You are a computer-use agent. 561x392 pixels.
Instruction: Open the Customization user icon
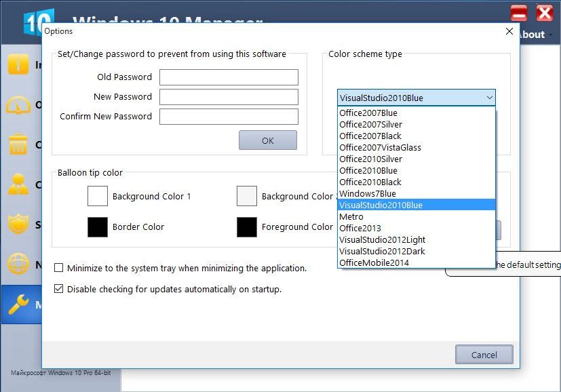pyautogui.click(x=18, y=184)
